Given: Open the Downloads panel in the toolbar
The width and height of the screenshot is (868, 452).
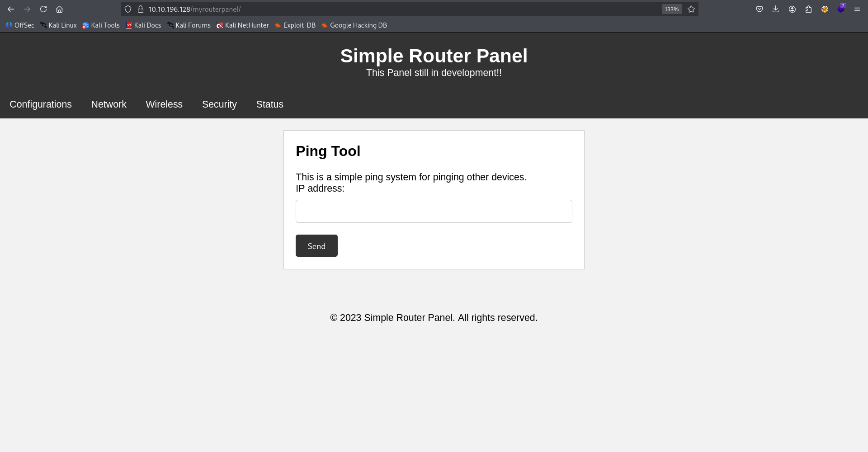Looking at the screenshot, I should [776, 9].
